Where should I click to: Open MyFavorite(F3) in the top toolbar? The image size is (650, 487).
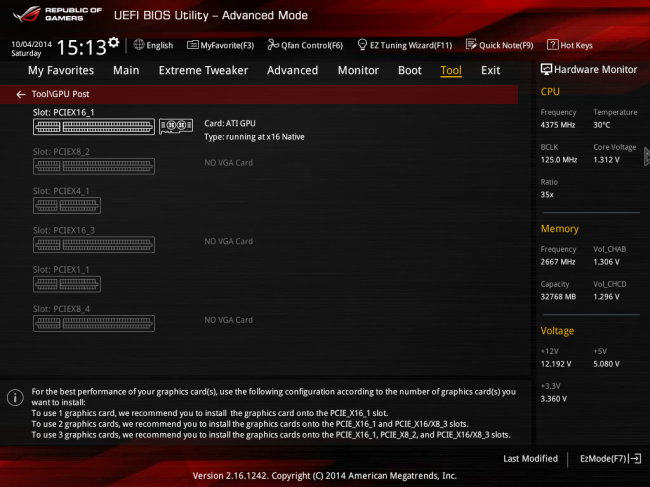[x=220, y=45]
